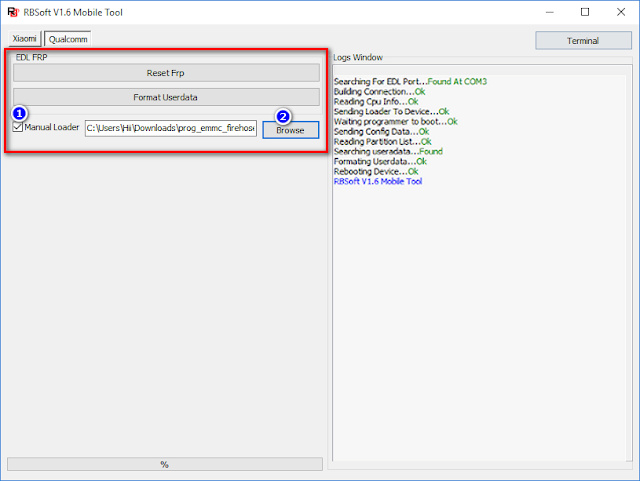The height and width of the screenshot is (481, 640).
Task: Click log line 'Building Connection...Ok'
Action: point(380,91)
